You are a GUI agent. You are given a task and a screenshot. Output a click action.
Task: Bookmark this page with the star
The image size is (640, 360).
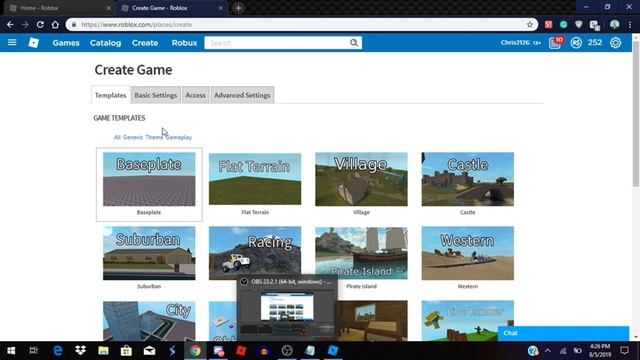coord(530,24)
